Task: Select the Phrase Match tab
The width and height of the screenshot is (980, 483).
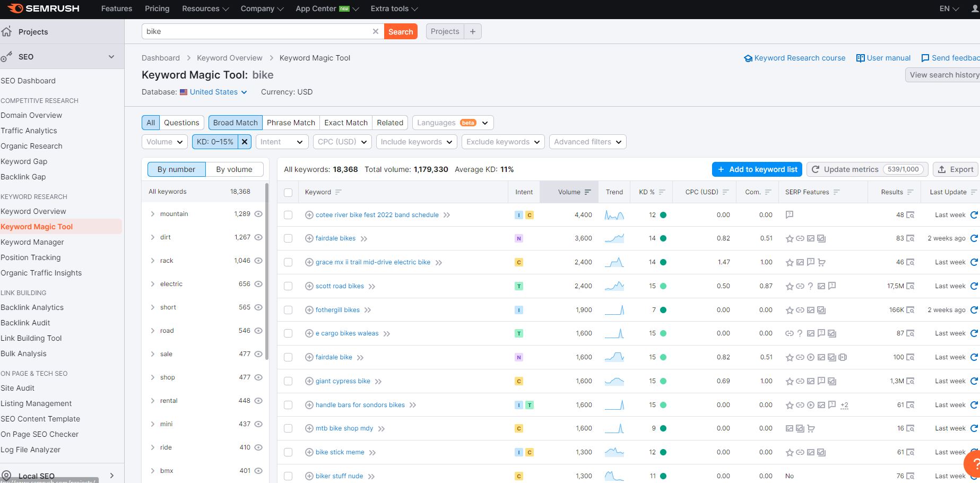Action: (291, 123)
